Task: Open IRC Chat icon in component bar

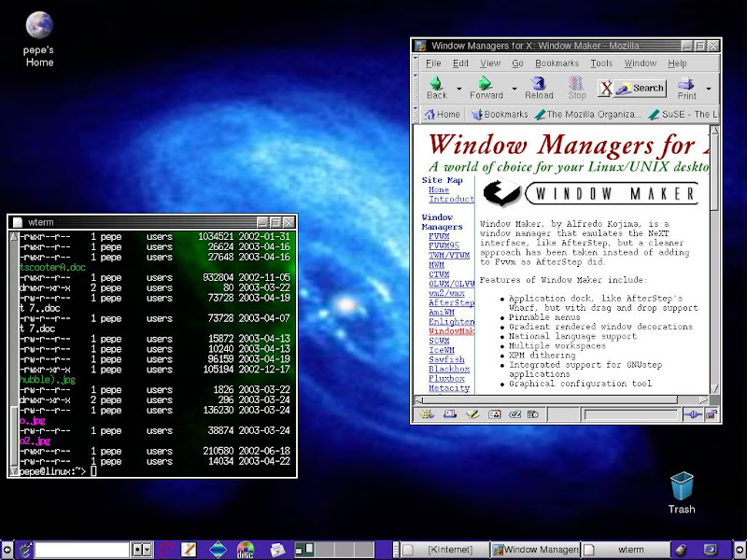Action: click(515, 414)
